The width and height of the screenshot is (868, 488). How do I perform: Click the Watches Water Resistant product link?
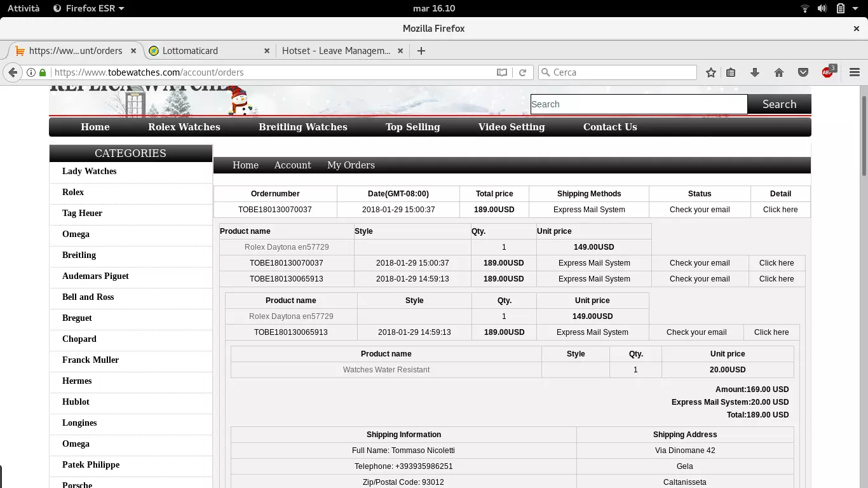point(386,370)
